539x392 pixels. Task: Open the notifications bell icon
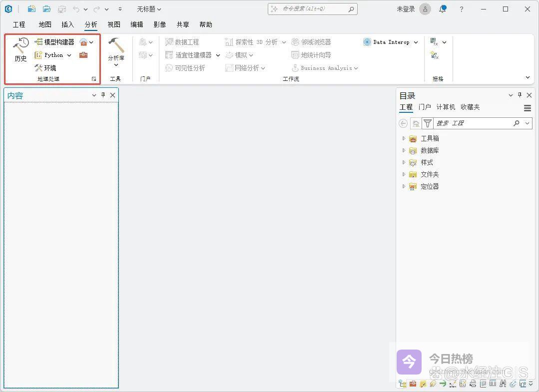442,9
